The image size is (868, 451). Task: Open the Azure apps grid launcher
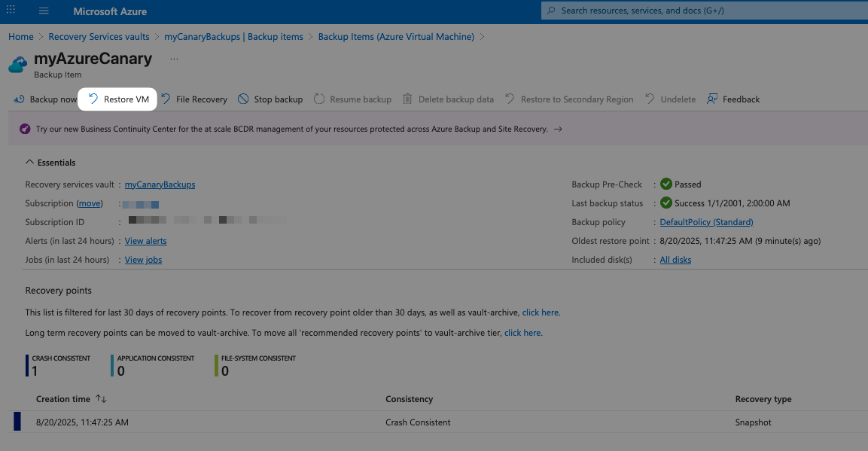[11, 10]
